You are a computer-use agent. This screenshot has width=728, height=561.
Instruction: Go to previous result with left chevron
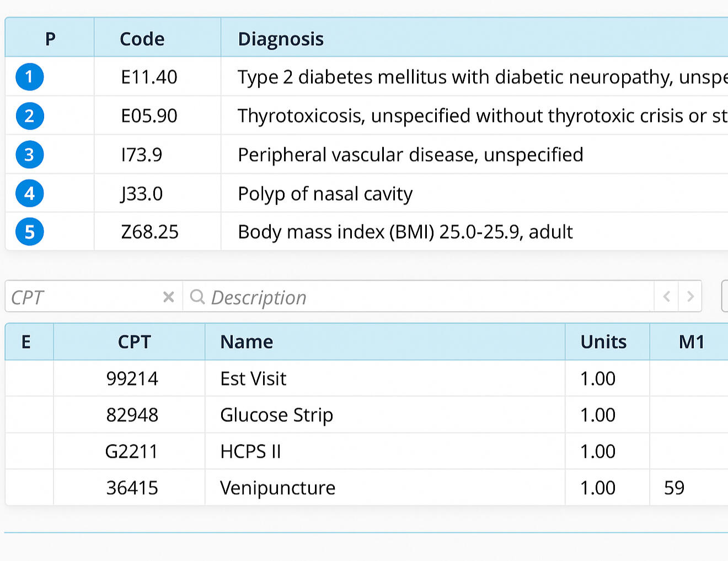click(x=666, y=297)
